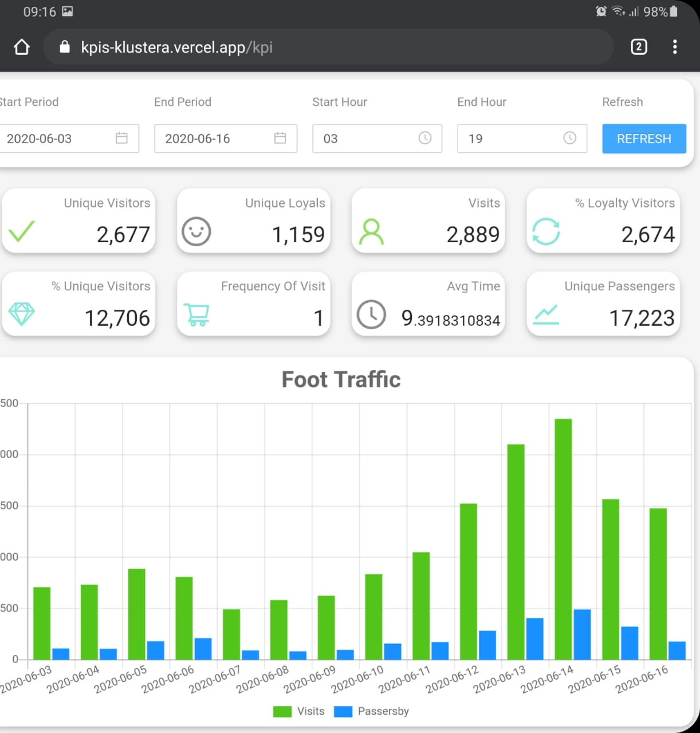Click the clock icon on the Avg Time card
Screen dimensions: 700x733
(371, 315)
